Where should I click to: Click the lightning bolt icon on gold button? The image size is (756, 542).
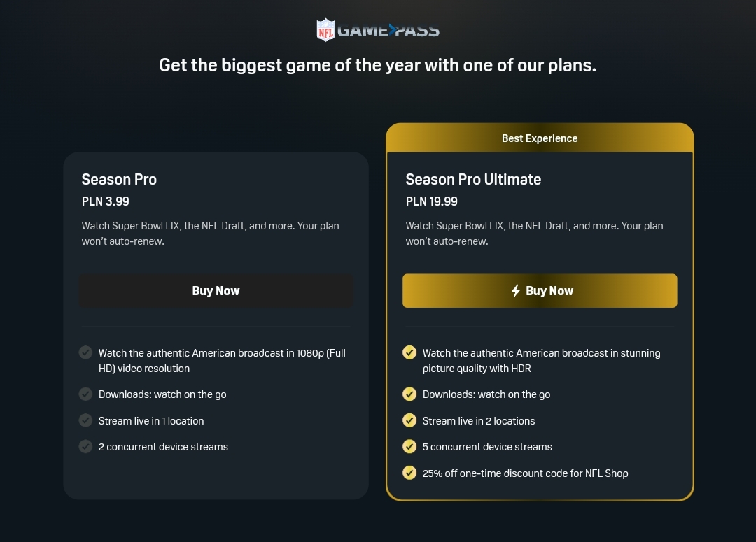516,291
